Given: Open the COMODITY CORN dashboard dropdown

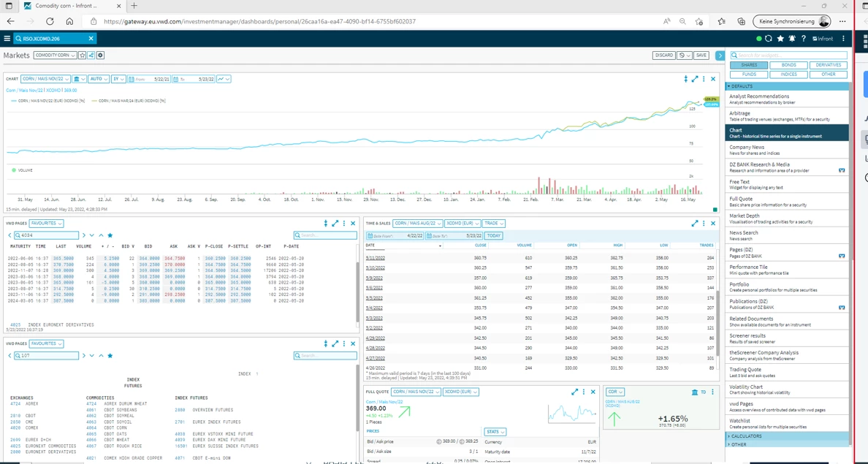Looking at the screenshot, I should coord(55,56).
